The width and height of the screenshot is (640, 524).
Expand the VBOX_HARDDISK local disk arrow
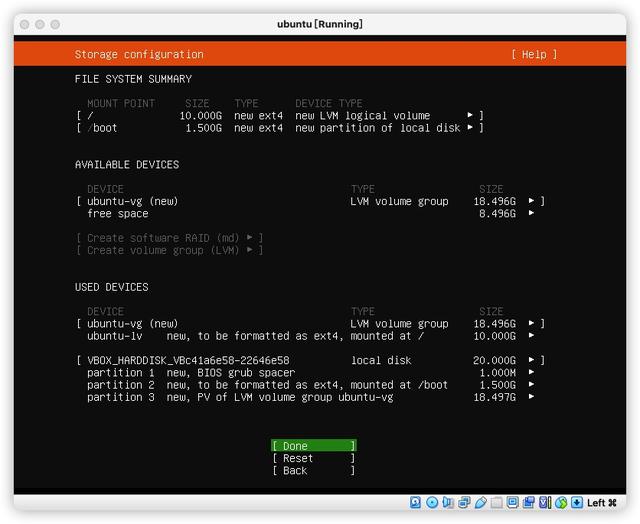(x=531, y=360)
